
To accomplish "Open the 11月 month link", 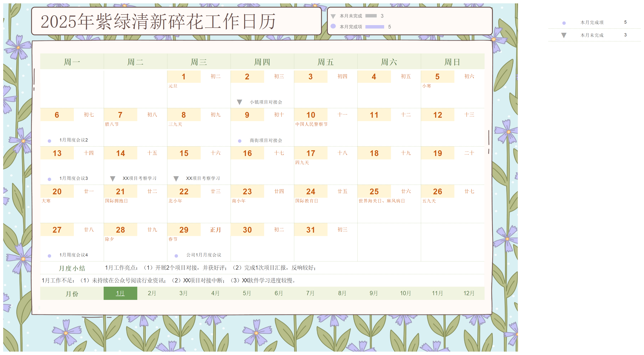I will pyautogui.click(x=437, y=293).
